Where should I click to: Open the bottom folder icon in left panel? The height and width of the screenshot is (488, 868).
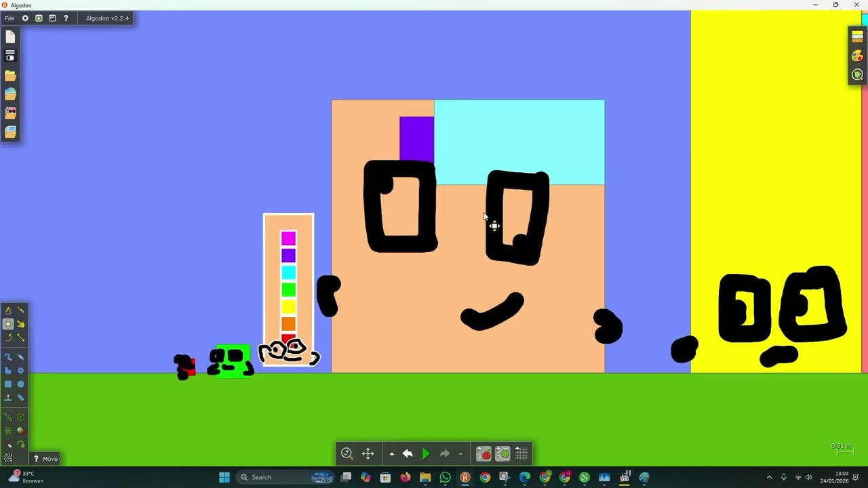coord(10,132)
